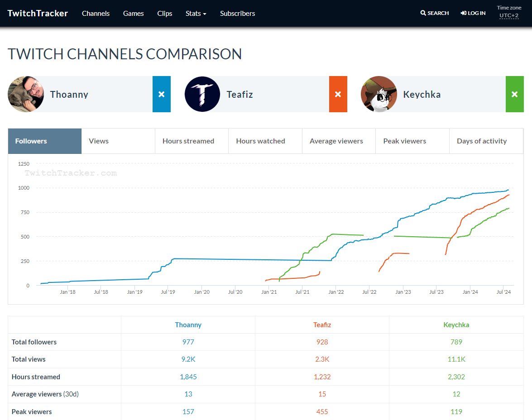This screenshot has height=420, width=532.
Task: Switch to the Hours streamed tab
Action: (188, 141)
